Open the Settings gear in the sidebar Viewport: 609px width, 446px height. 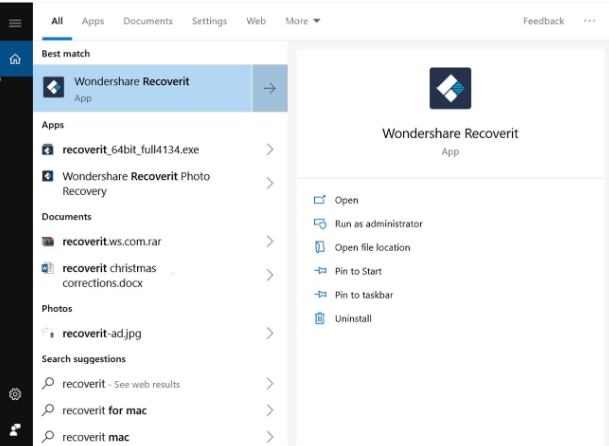click(x=15, y=394)
